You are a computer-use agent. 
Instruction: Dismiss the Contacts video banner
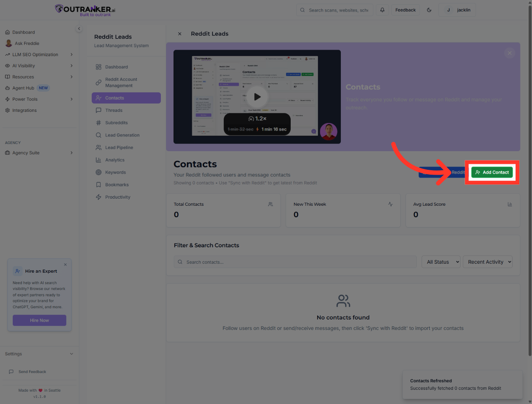click(x=510, y=53)
